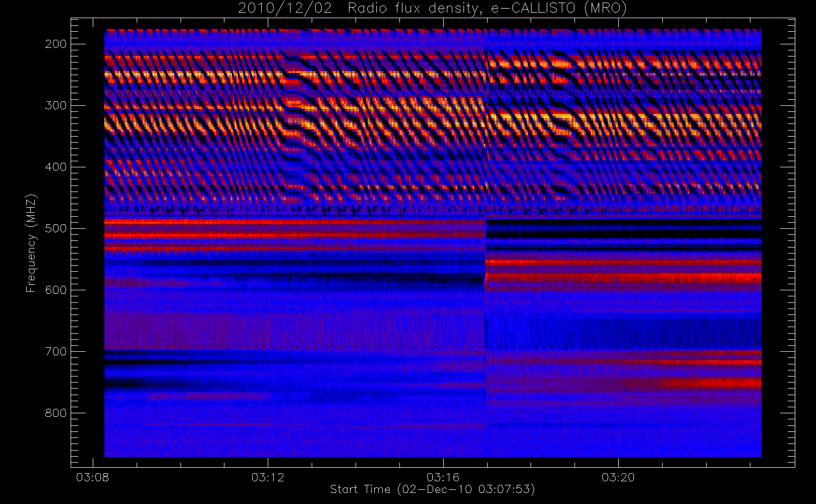
Task: Click the 03:12 time tick label
Action: click(x=268, y=477)
